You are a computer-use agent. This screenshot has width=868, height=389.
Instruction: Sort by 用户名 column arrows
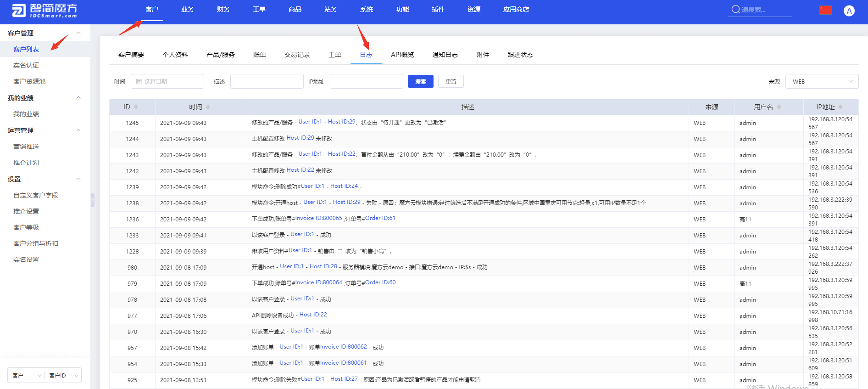779,107
